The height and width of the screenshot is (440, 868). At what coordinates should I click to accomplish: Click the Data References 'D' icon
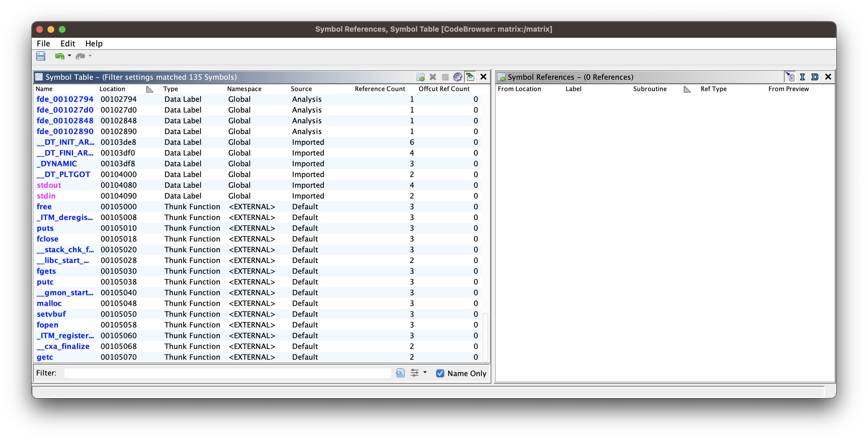pyautogui.click(x=815, y=77)
